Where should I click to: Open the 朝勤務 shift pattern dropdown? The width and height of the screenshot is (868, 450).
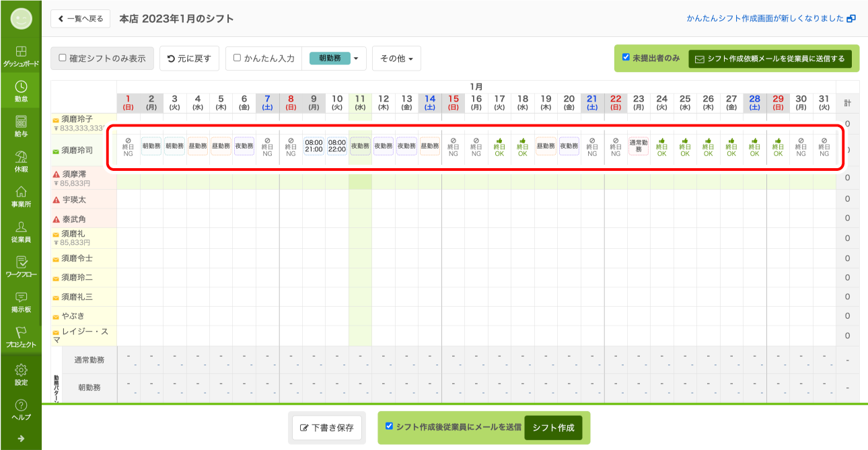[x=356, y=59]
